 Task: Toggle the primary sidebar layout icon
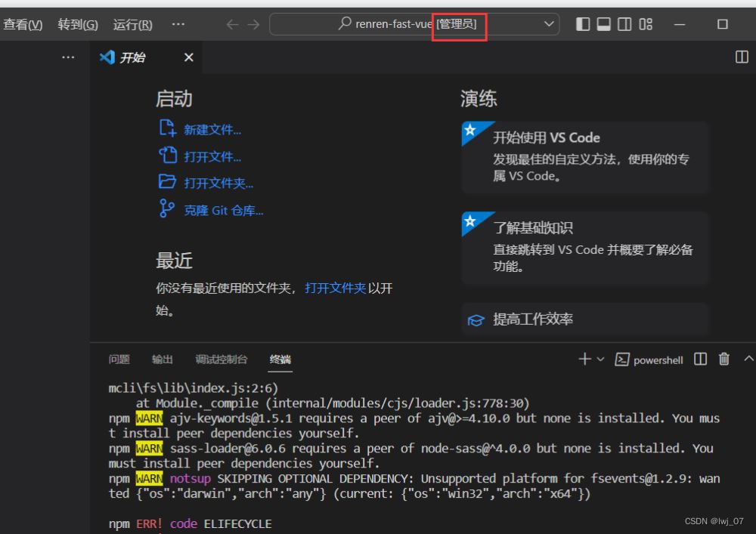coord(583,24)
